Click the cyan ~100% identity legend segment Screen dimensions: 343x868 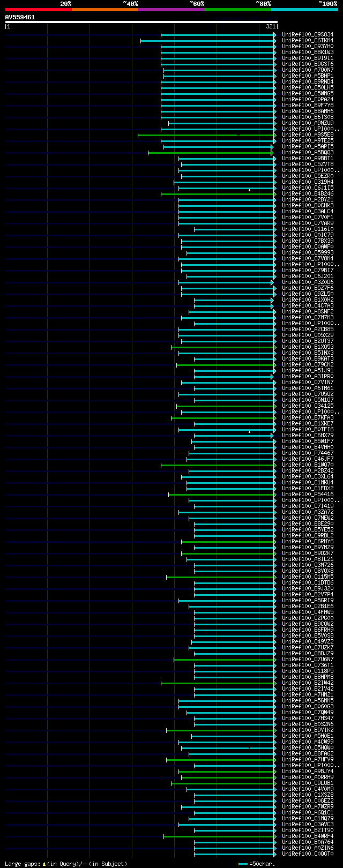click(x=304, y=9)
